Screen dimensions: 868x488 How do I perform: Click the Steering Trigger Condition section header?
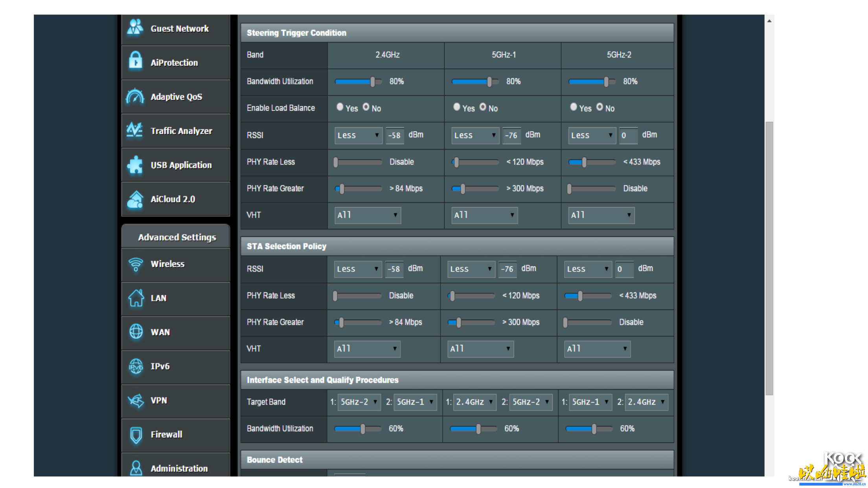[457, 33]
